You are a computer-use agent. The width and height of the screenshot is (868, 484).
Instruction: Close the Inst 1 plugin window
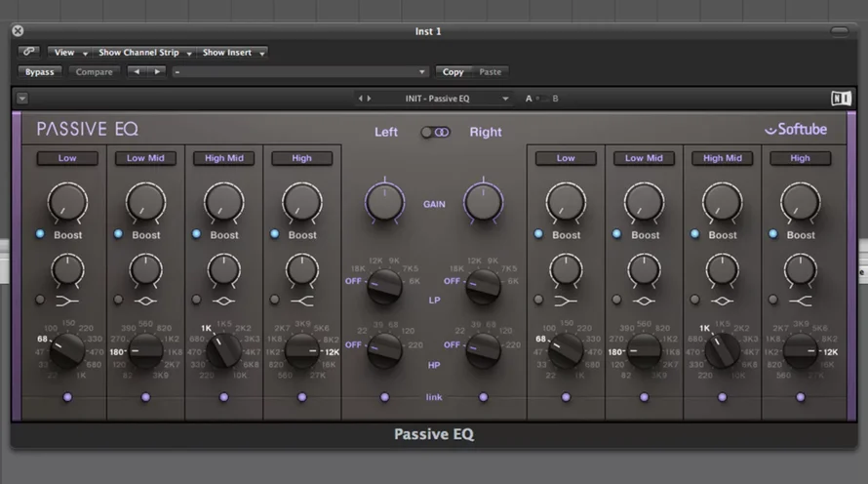(x=18, y=31)
